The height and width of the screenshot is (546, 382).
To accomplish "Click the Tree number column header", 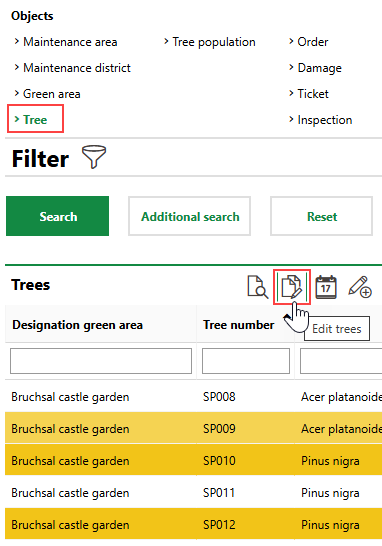I will coord(239,325).
